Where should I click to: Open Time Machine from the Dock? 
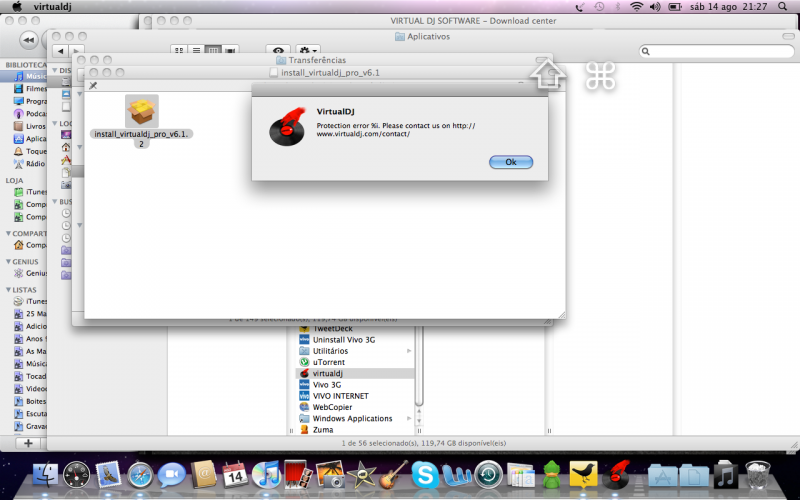coord(488,475)
